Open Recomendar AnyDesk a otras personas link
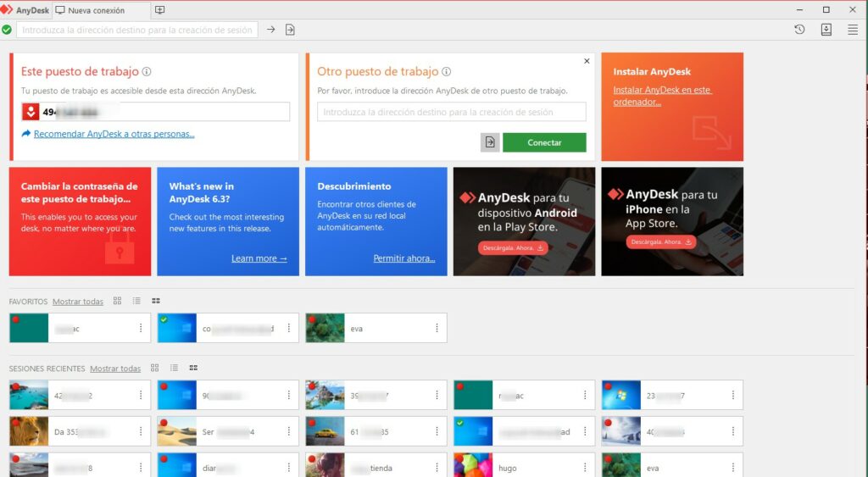This screenshot has width=868, height=477. [x=114, y=134]
